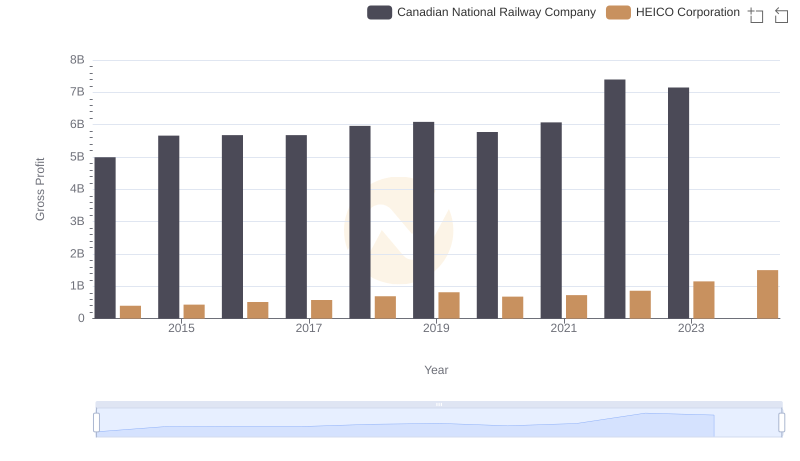800x461 pixels.
Task: Click the orange HEICO bar for 2024
Action: (x=767, y=294)
